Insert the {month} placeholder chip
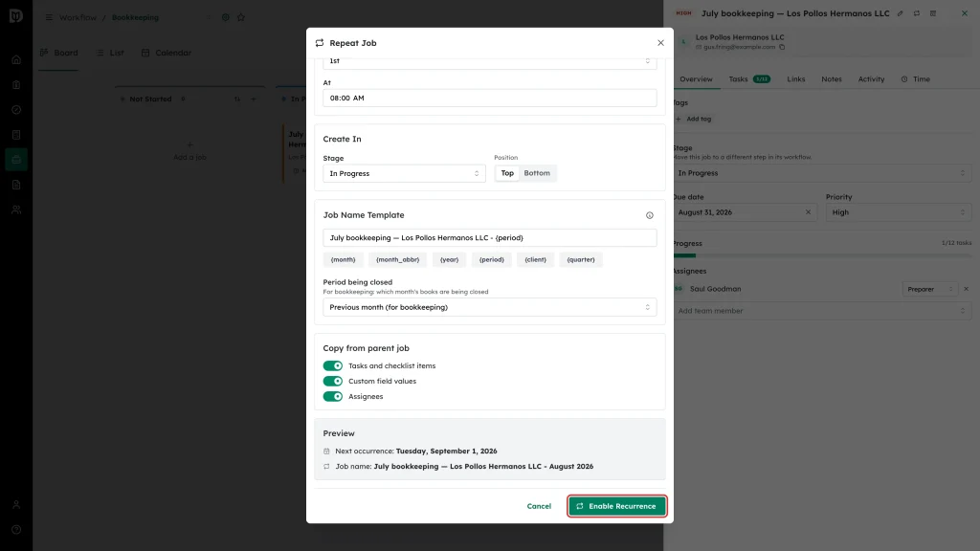This screenshot has width=980, height=551. (344, 260)
